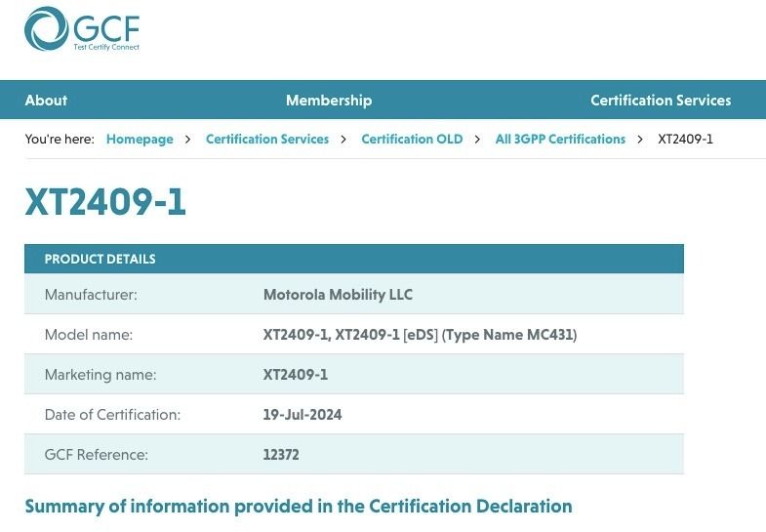Click chevron after All 3GPP Certifications
Viewport: 766px width, 532px height.
tap(640, 140)
